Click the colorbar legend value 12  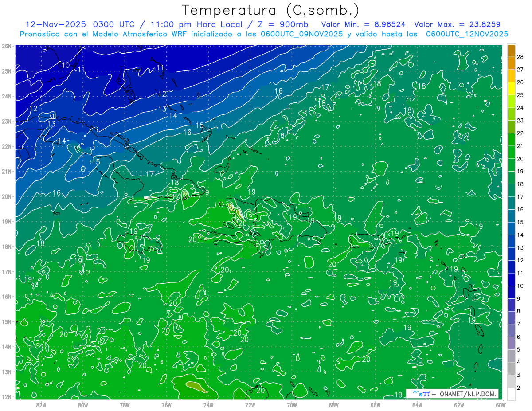520,261
